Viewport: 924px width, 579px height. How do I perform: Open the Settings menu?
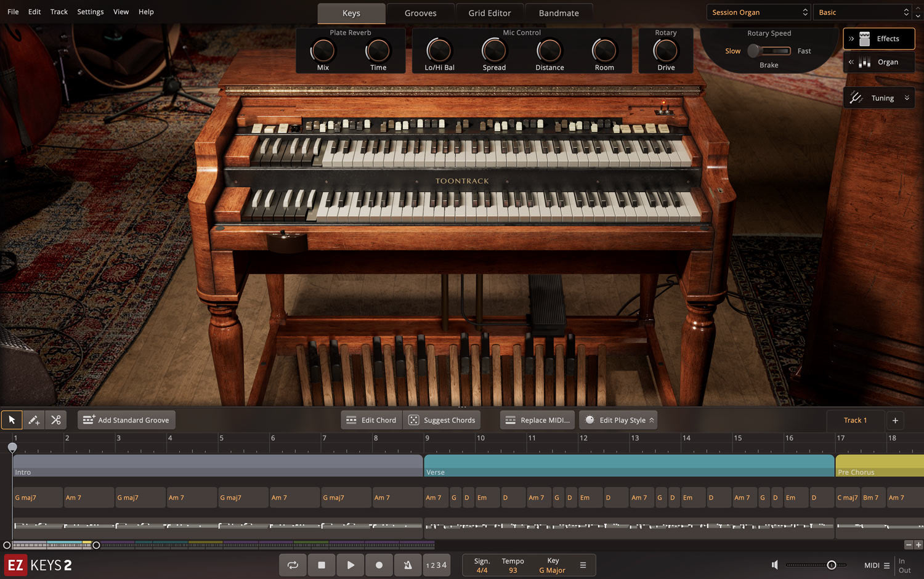pyautogui.click(x=91, y=12)
